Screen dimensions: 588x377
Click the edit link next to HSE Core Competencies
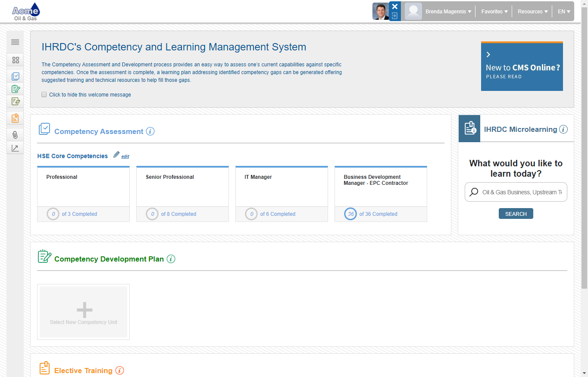coord(125,156)
